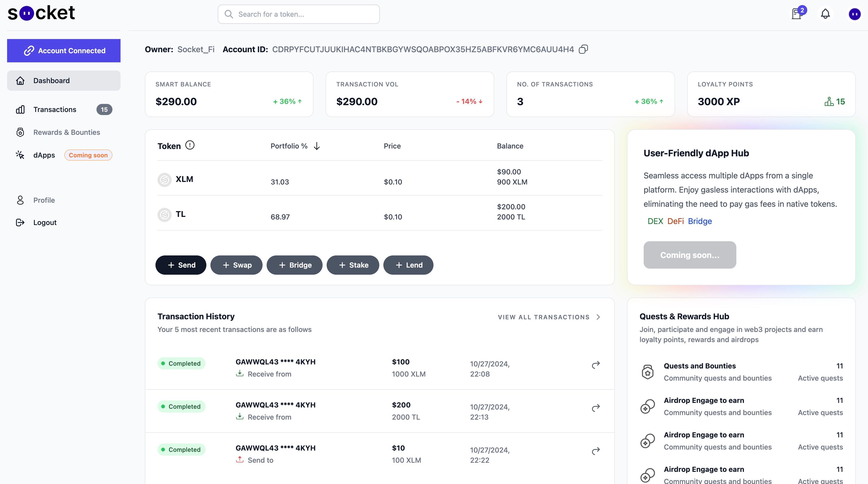This screenshot has width=868, height=484.
Task: Click the XLM balance $90.00
Action: pyautogui.click(x=509, y=172)
